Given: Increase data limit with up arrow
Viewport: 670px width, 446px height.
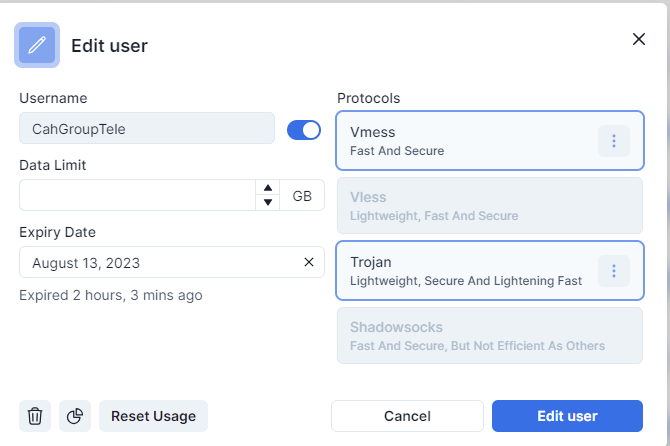Looking at the screenshot, I should tap(267, 188).
